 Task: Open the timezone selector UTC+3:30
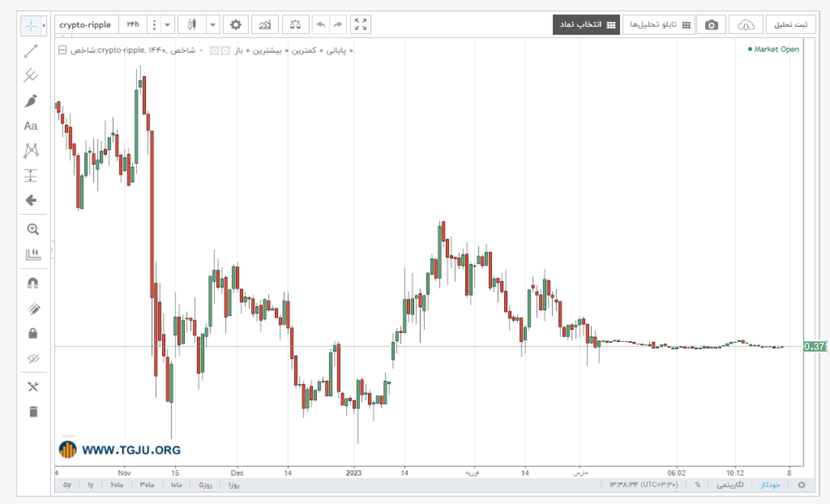(x=643, y=485)
